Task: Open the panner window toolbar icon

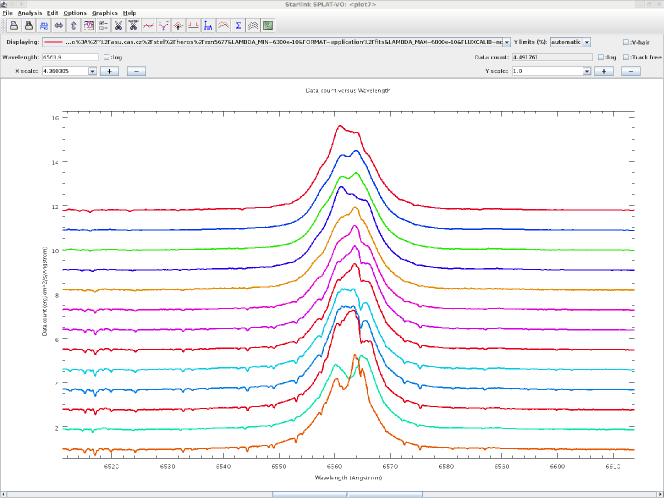Action: pos(89,26)
